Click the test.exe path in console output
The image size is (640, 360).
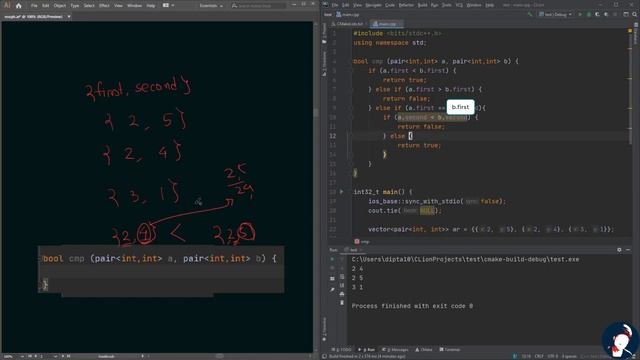click(x=465, y=260)
